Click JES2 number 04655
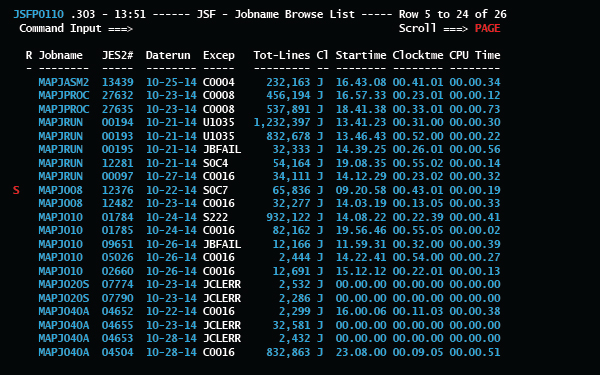The width and height of the screenshot is (600, 375). (117, 325)
